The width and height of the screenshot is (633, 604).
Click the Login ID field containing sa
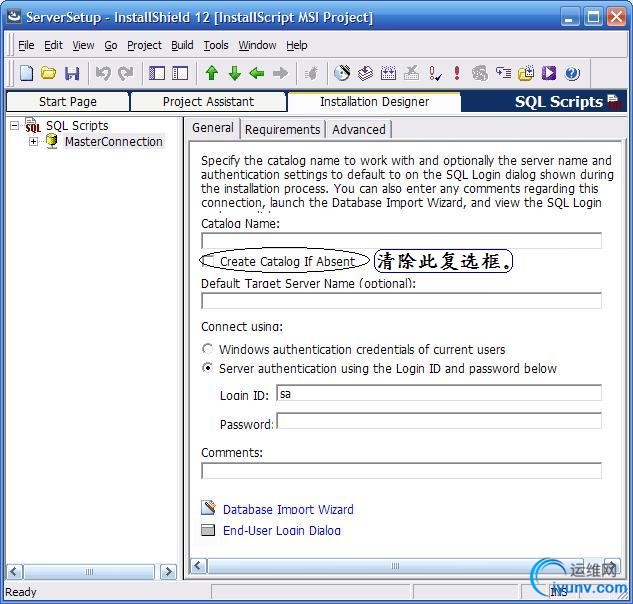click(x=439, y=393)
